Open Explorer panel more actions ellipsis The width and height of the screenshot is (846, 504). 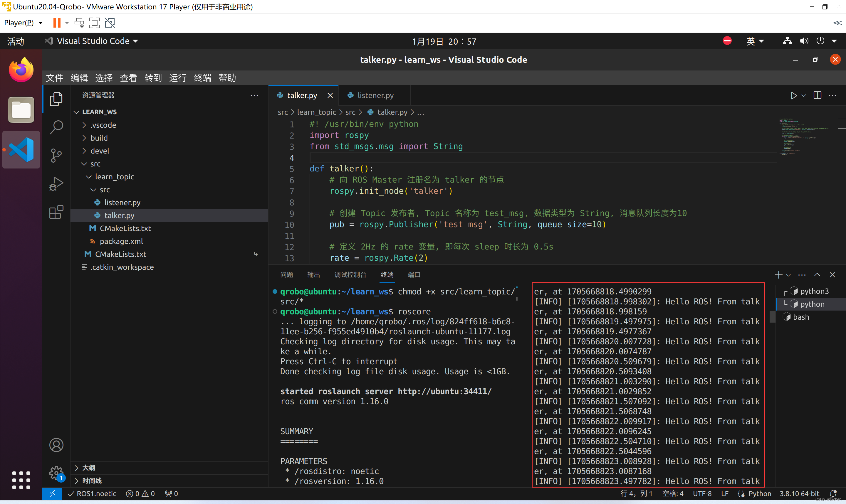254,95
